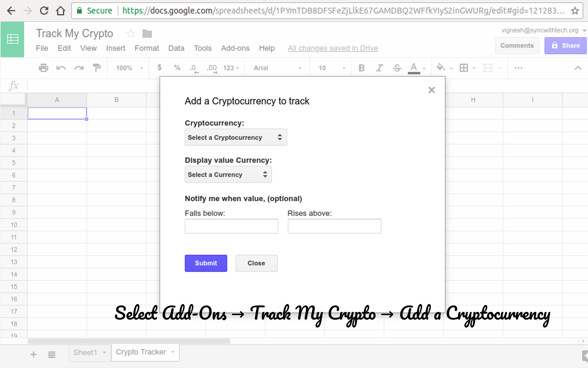Image resolution: width=588 pixels, height=368 pixels.
Task: Open the Insert menu
Action: click(x=116, y=48)
